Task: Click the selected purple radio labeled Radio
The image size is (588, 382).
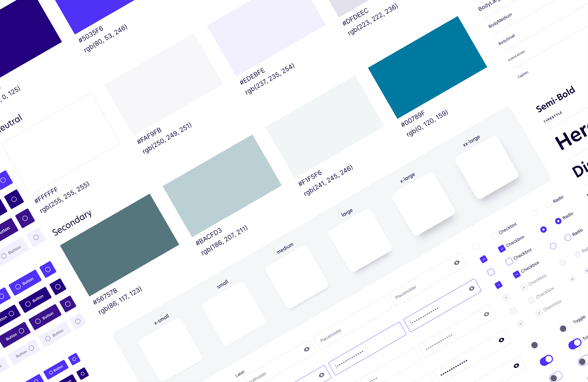Action: pos(558,221)
